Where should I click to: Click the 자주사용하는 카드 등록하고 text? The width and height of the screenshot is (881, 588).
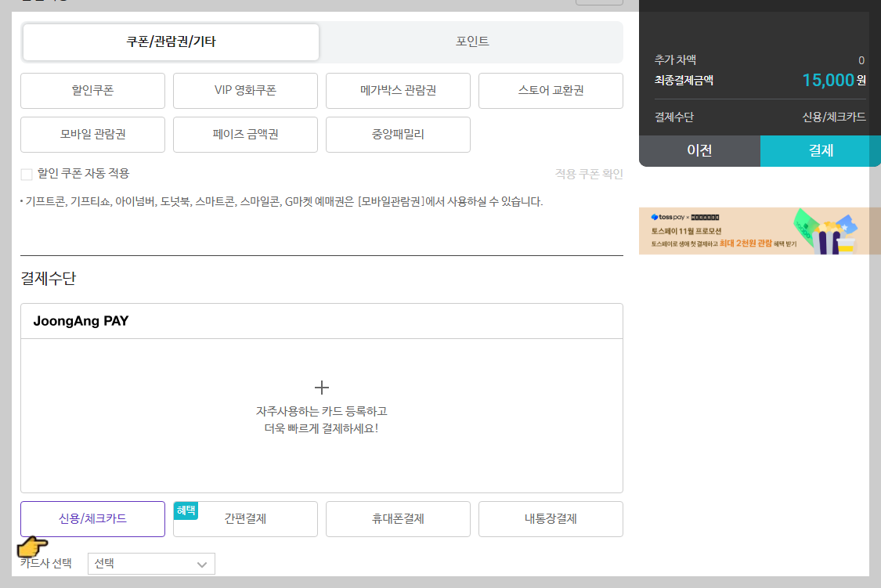coord(322,411)
